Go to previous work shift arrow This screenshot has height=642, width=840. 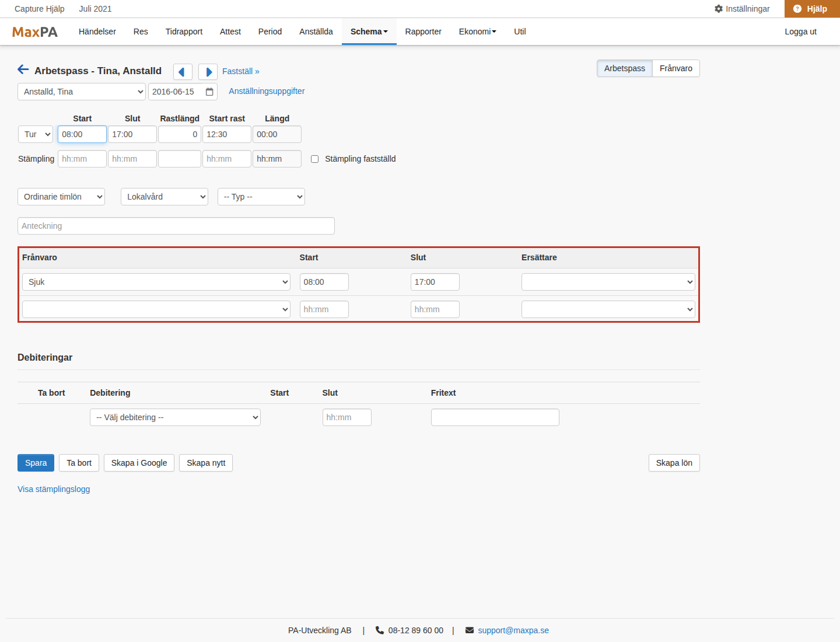tap(183, 72)
